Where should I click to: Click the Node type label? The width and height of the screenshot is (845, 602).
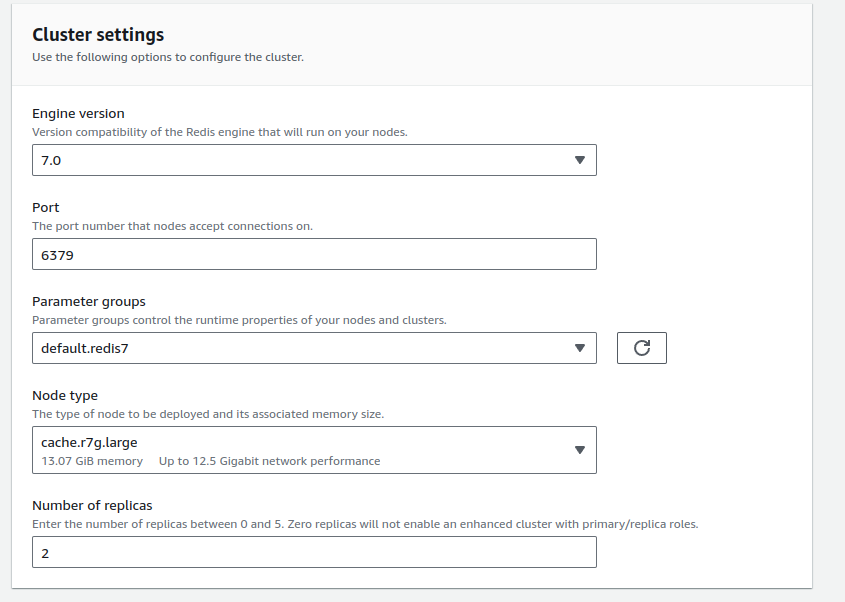65,395
